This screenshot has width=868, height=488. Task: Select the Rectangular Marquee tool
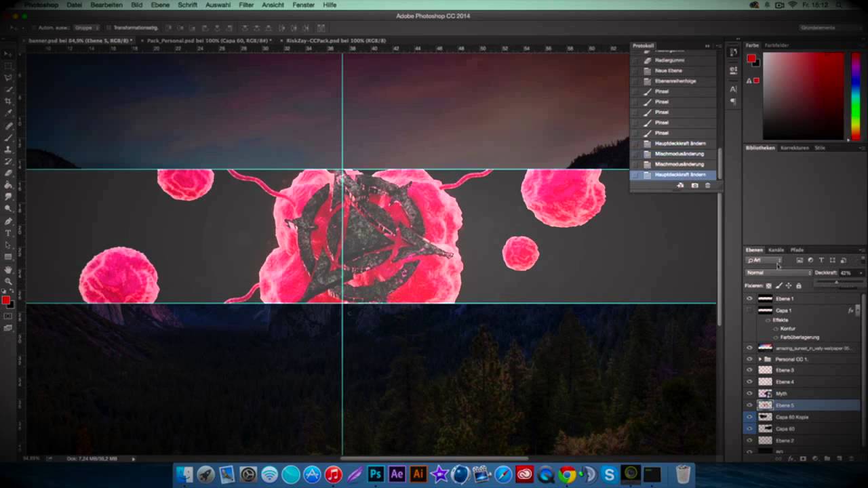(8, 66)
